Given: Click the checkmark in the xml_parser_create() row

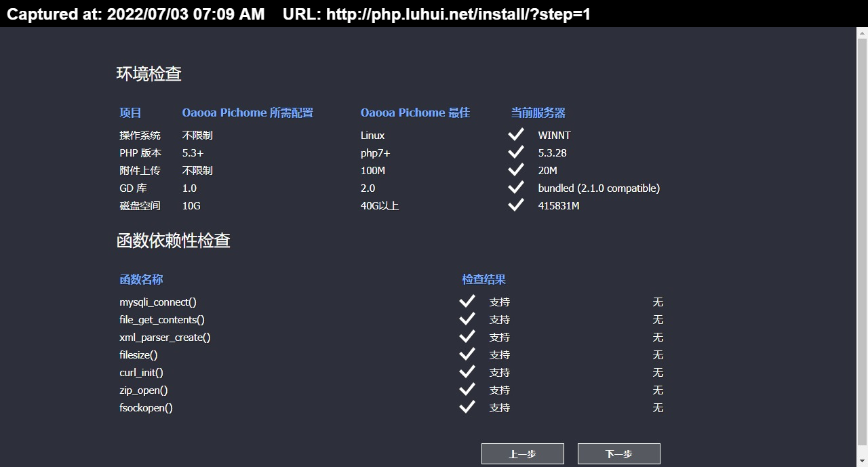Looking at the screenshot, I should coord(467,336).
